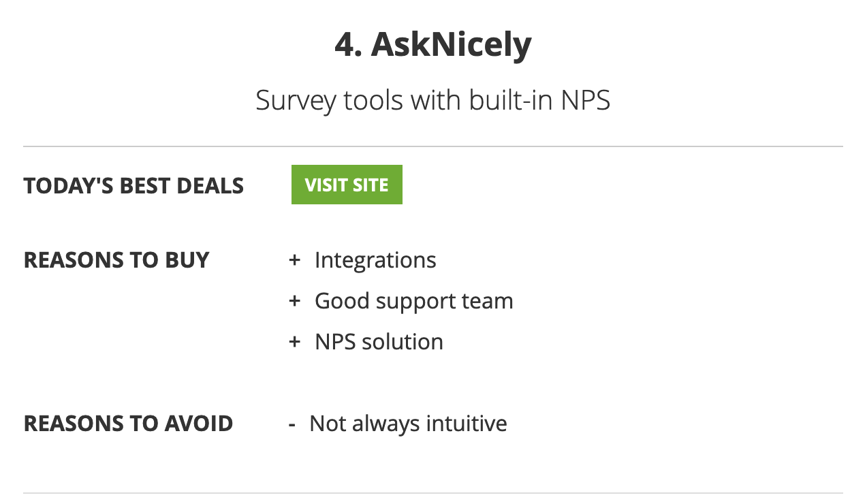850x504 pixels.
Task: Click the Not always intuitive item
Action: (x=408, y=424)
